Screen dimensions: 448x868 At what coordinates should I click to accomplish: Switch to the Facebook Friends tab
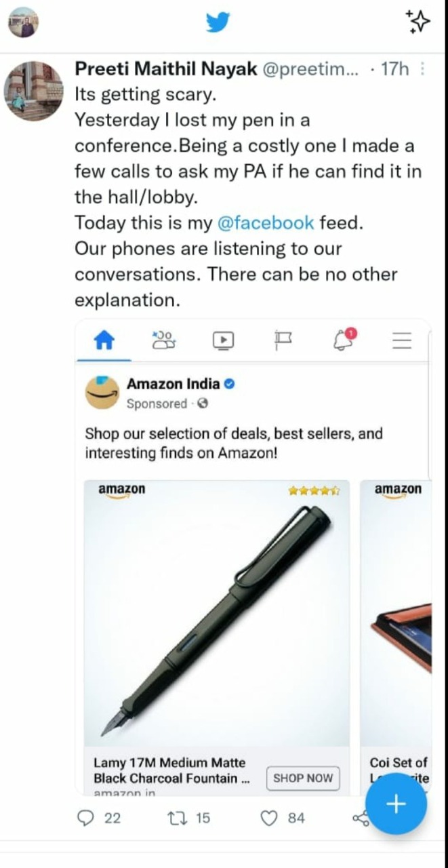(x=163, y=340)
